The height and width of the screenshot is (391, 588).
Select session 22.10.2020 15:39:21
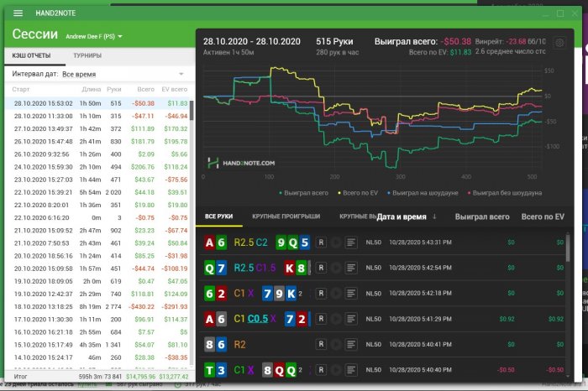pyautogui.click(x=99, y=192)
